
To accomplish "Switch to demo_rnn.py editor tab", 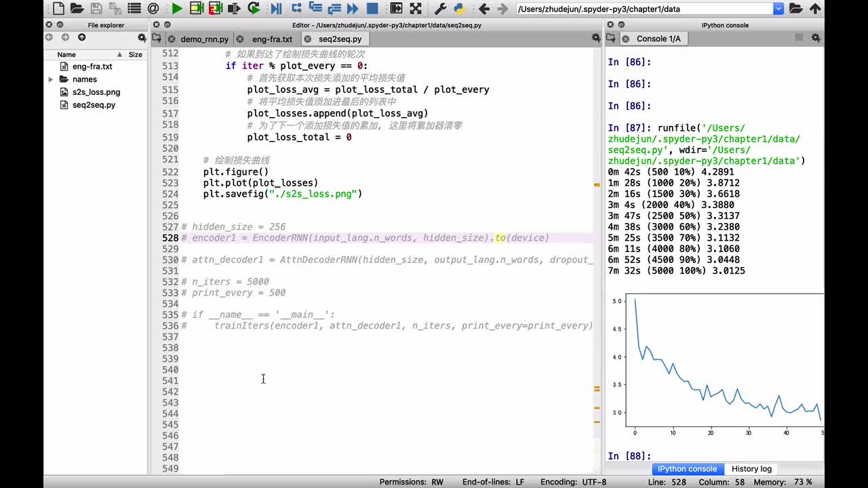I will [204, 39].
